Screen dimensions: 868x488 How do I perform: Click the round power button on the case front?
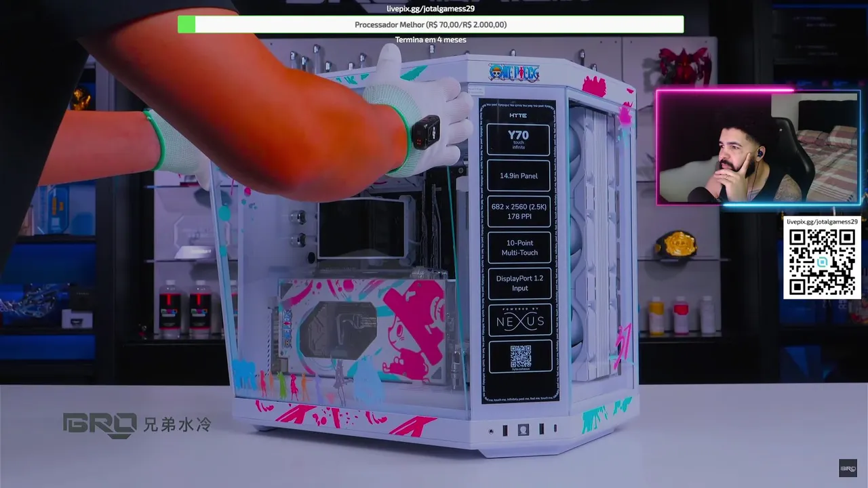[523, 430]
